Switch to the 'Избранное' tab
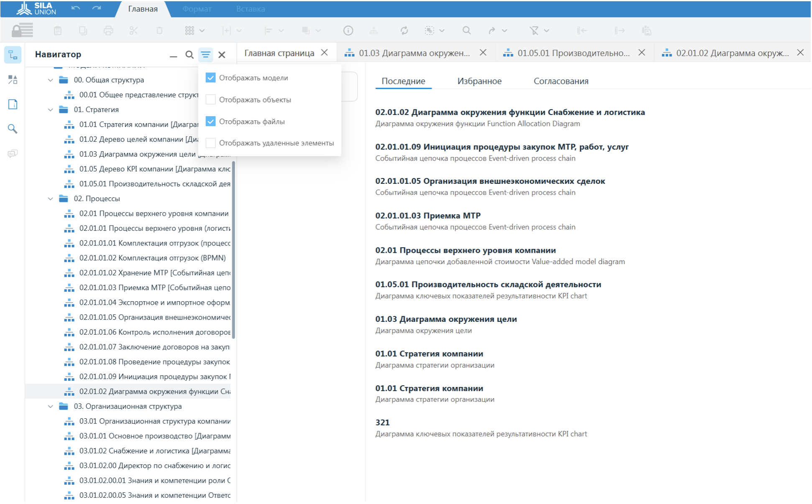The height and width of the screenshot is (504, 812). coord(479,81)
